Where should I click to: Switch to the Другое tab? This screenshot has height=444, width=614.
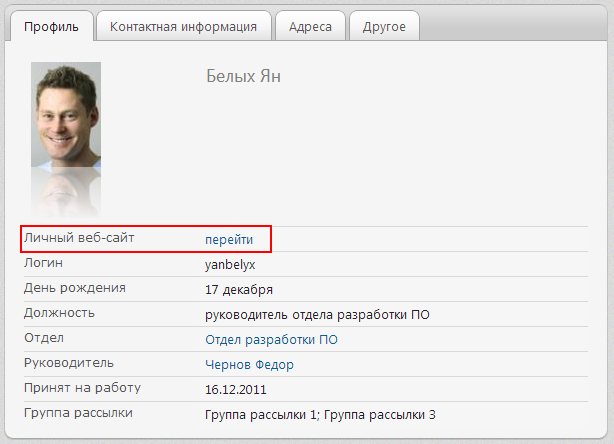pos(384,26)
